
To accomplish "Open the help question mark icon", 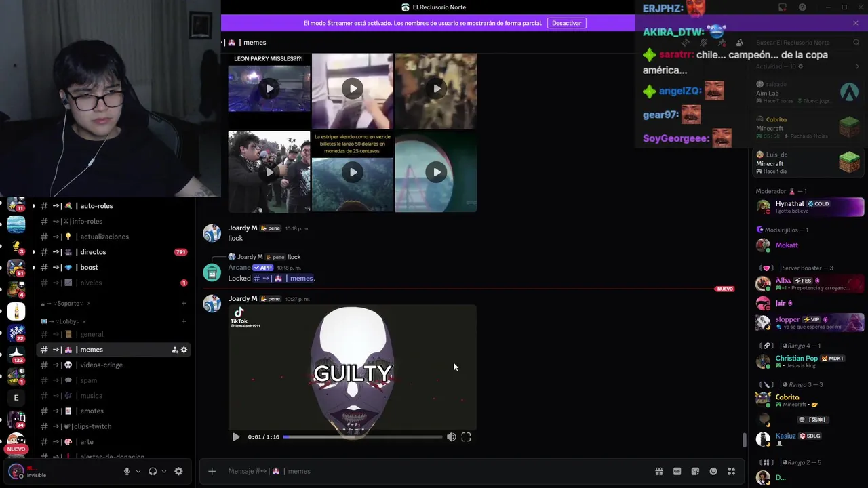I will 803,7.
